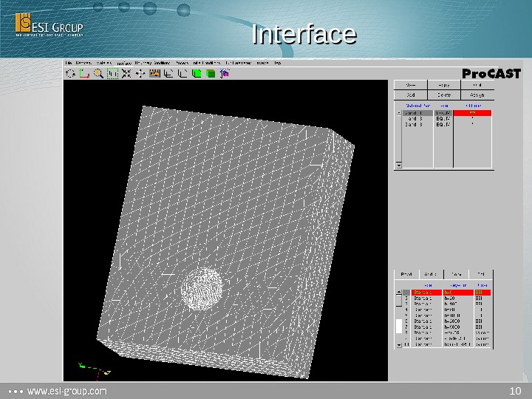Click the bright green solid display icon

197,73
